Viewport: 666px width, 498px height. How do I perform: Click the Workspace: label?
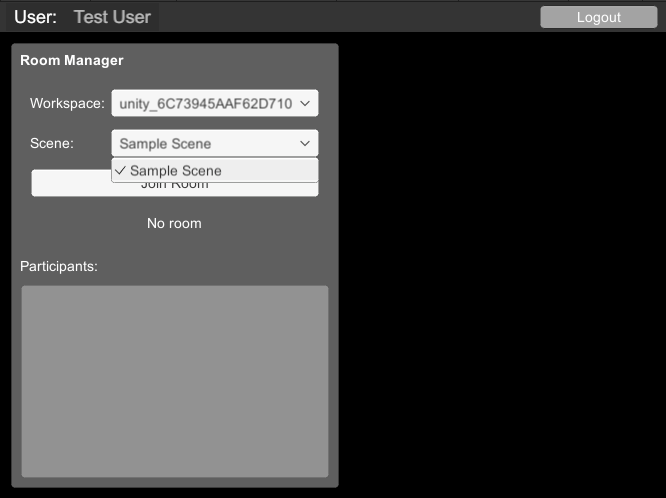(66, 103)
